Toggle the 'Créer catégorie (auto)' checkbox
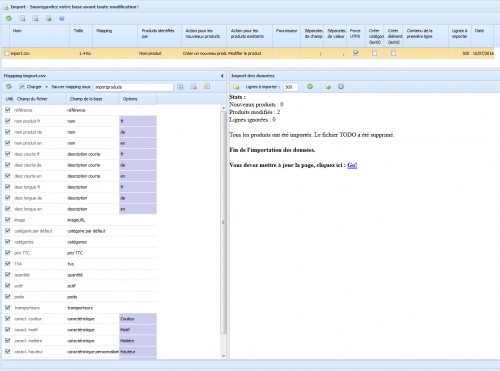The image size is (500, 371). tap(374, 53)
